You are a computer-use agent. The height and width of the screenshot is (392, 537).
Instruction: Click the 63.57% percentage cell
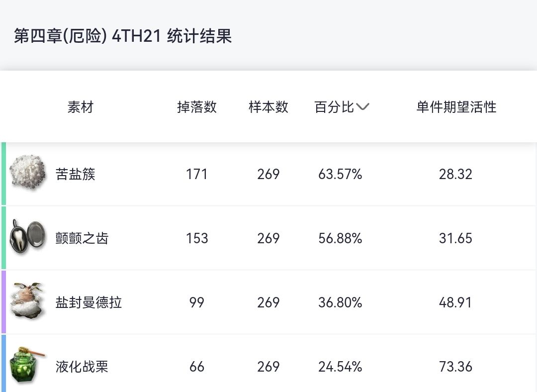[340, 174]
